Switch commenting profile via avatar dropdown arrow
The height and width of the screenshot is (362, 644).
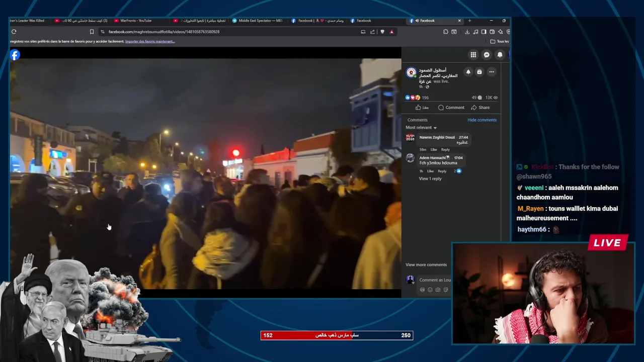tap(413, 282)
